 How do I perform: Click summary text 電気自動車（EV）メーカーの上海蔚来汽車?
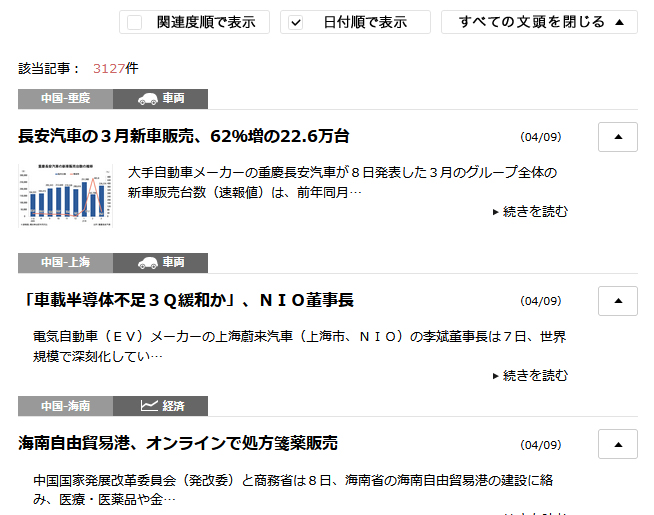[163, 337]
